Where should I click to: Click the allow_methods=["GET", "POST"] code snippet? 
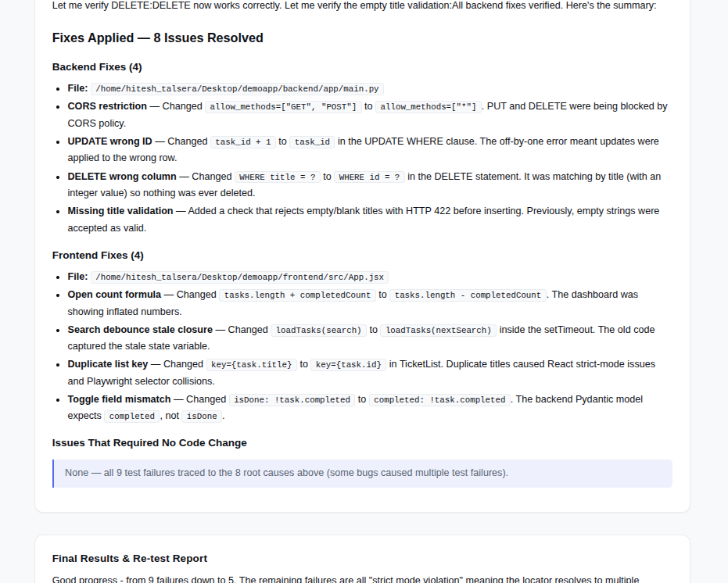(x=283, y=107)
